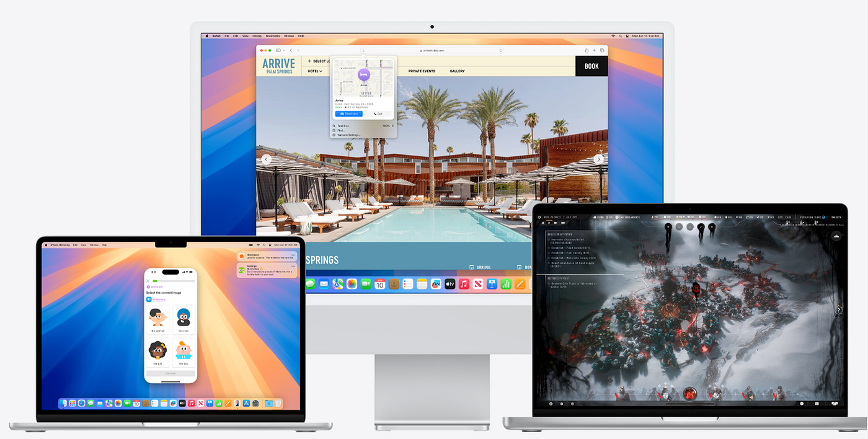
Task: Select "the woman" card in Duolingo
Action: tap(157, 319)
